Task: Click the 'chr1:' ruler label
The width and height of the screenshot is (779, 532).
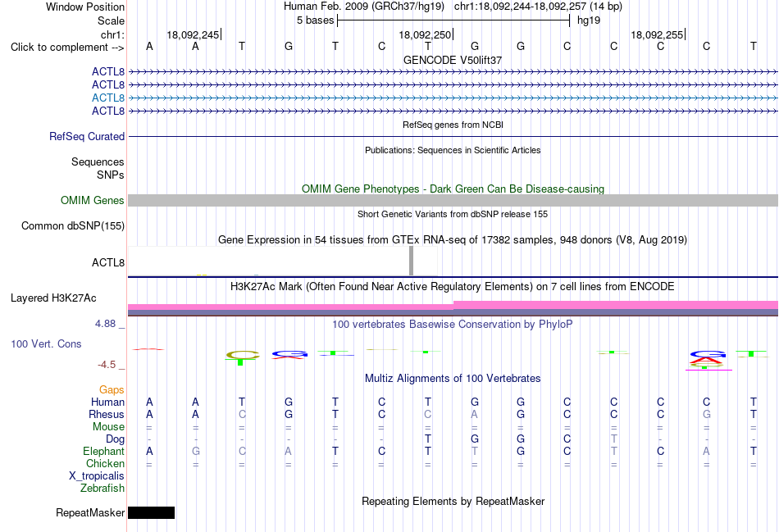Action: [112, 34]
